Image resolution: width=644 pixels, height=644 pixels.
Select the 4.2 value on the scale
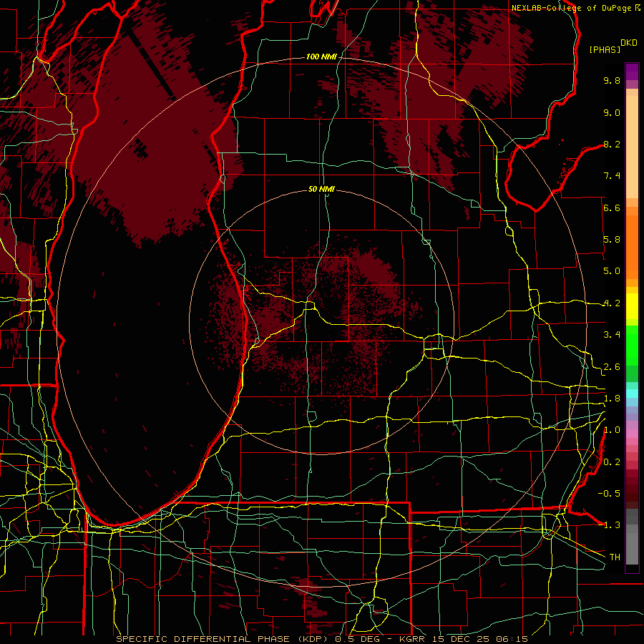(x=612, y=303)
